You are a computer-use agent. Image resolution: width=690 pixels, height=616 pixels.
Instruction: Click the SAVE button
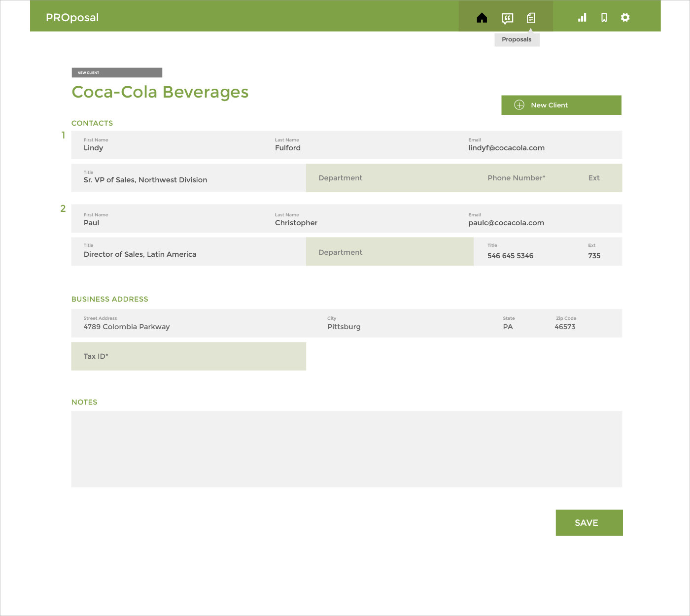point(589,522)
